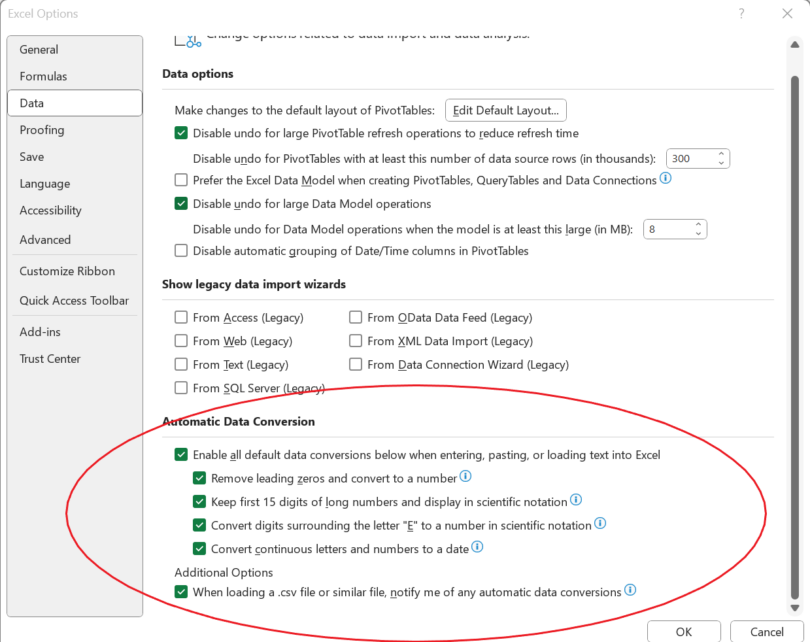
Task: Click inside the Data Model size field
Action: [666, 228]
